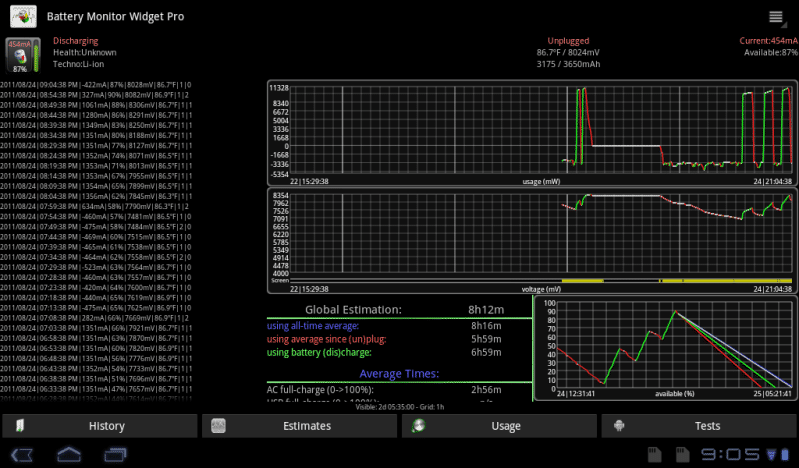Select history row 08:49:38 PM 1061mA
This screenshot has height=468, width=799.
pyautogui.click(x=96, y=105)
